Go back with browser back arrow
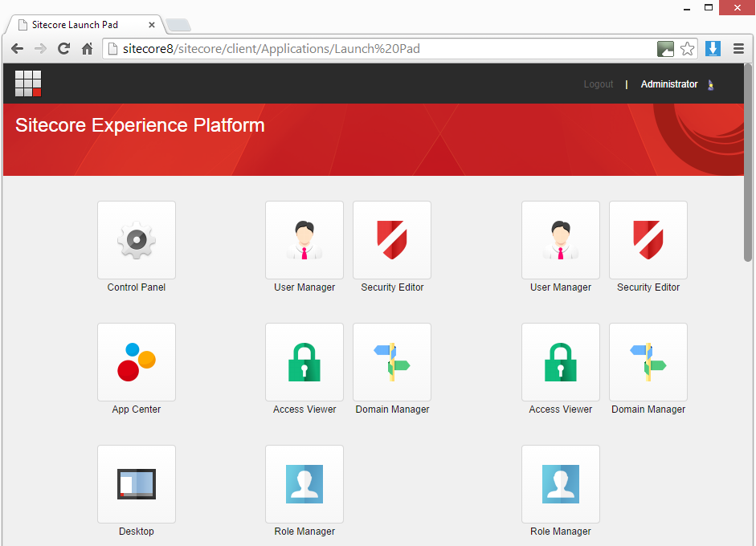The image size is (756, 546). [18, 49]
